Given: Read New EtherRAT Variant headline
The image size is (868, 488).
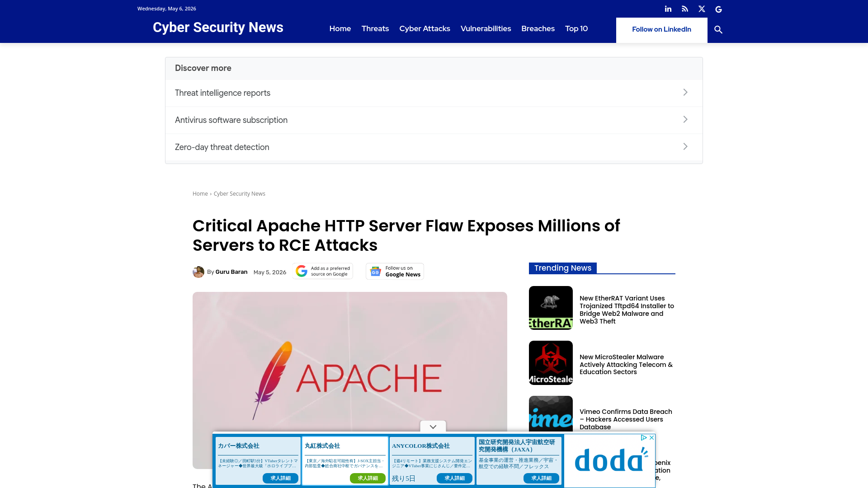Looking at the screenshot, I should point(627,310).
